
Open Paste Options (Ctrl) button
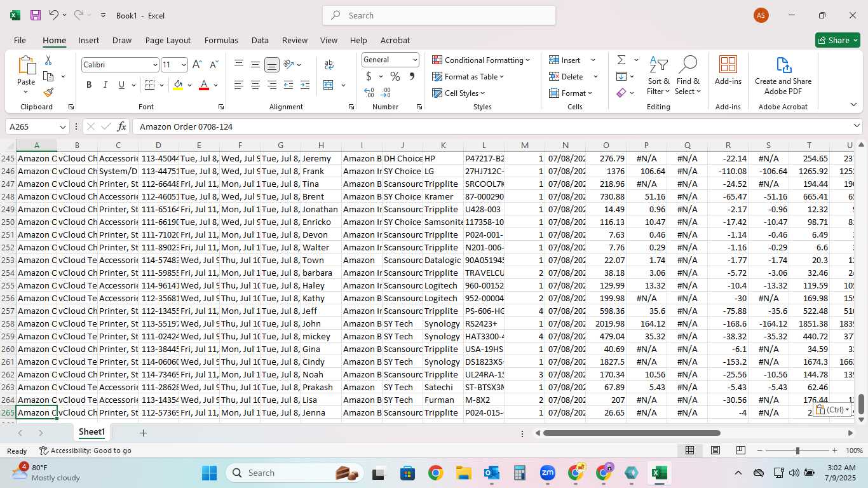pos(833,410)
